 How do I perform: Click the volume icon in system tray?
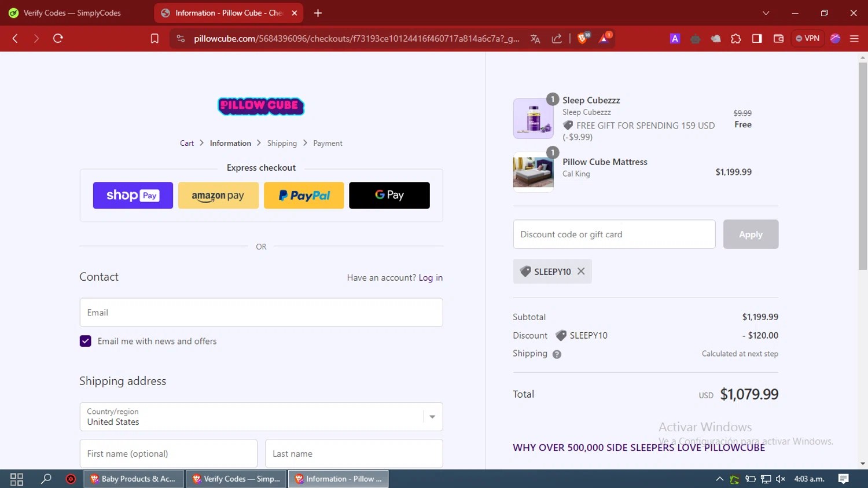point(781,479)
